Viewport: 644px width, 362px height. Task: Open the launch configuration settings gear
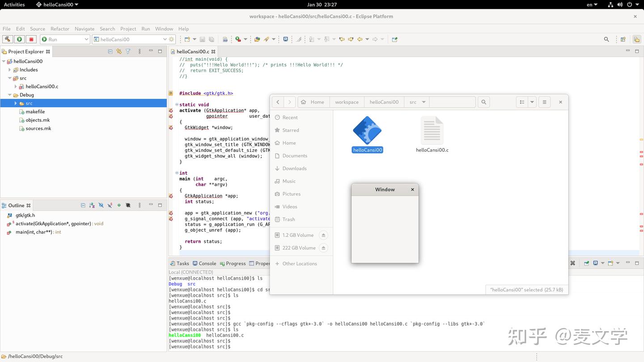pyautogui.click(x=171, y=39)
